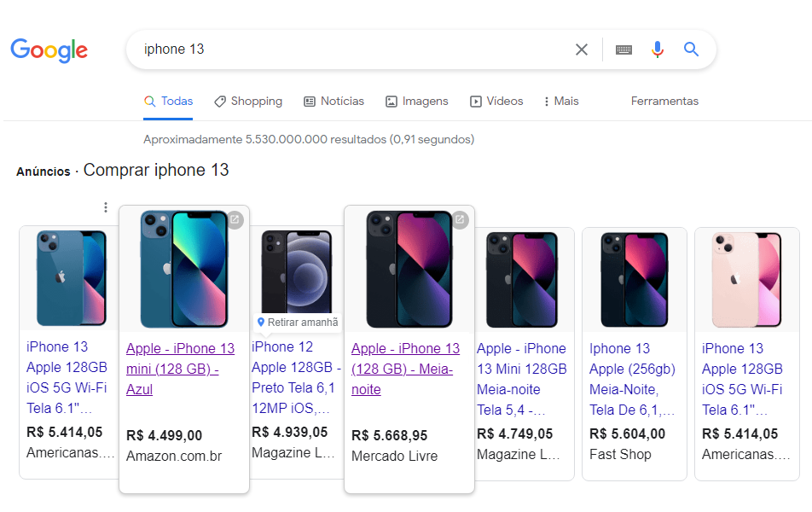Open Ferramentas search tools
This screenshot has height=512, width=812.
(664, 101)
